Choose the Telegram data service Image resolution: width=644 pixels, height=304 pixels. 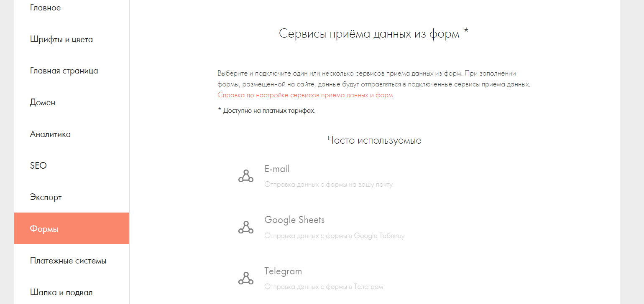point(283,271)
